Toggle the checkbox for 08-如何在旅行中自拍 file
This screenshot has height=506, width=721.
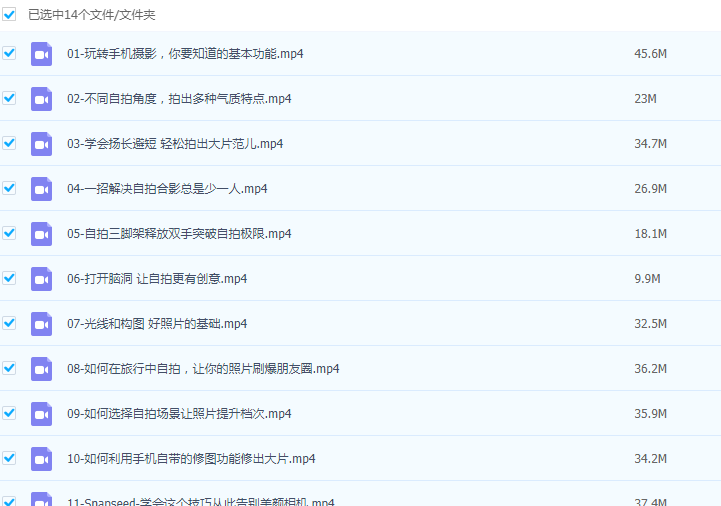pos(9,368)
